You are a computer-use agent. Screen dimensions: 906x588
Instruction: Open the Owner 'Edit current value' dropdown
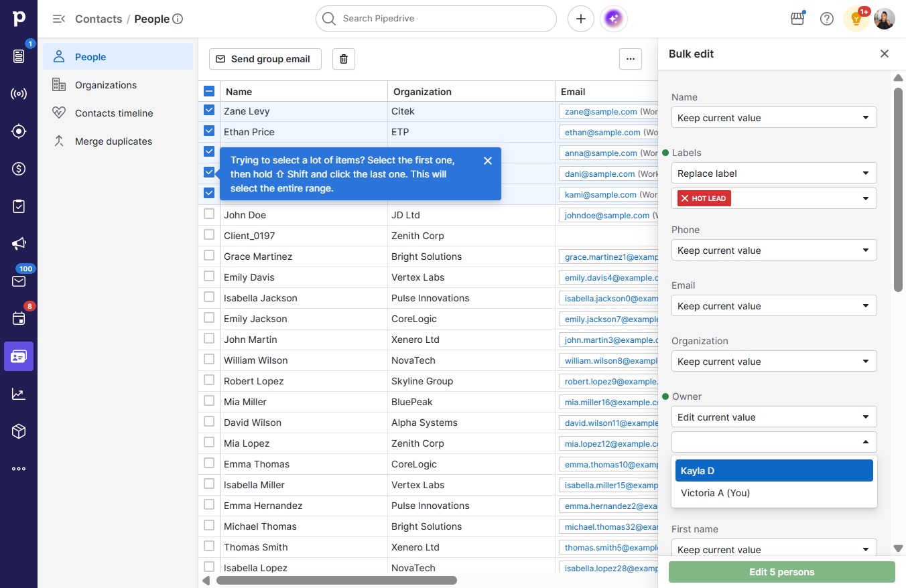coord(774,417)
